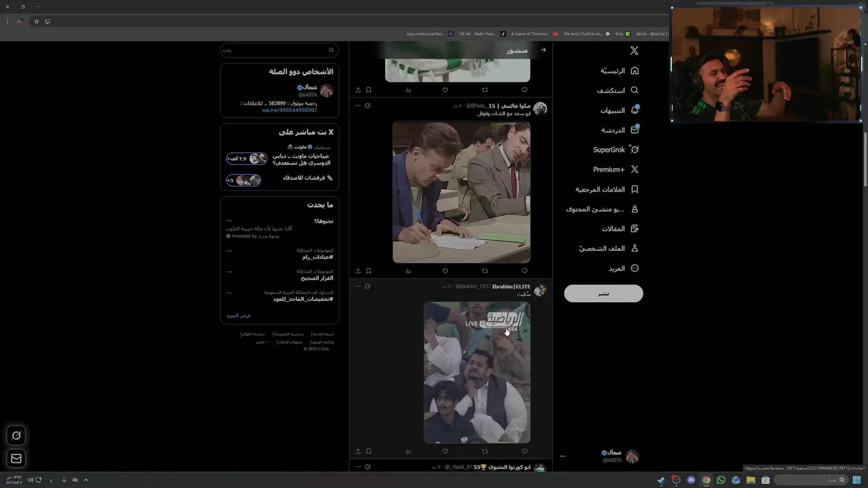This screenshot has height=488, width=868.
Task: Open avatar of @8Fede_ poster
Action: [540, 108]
